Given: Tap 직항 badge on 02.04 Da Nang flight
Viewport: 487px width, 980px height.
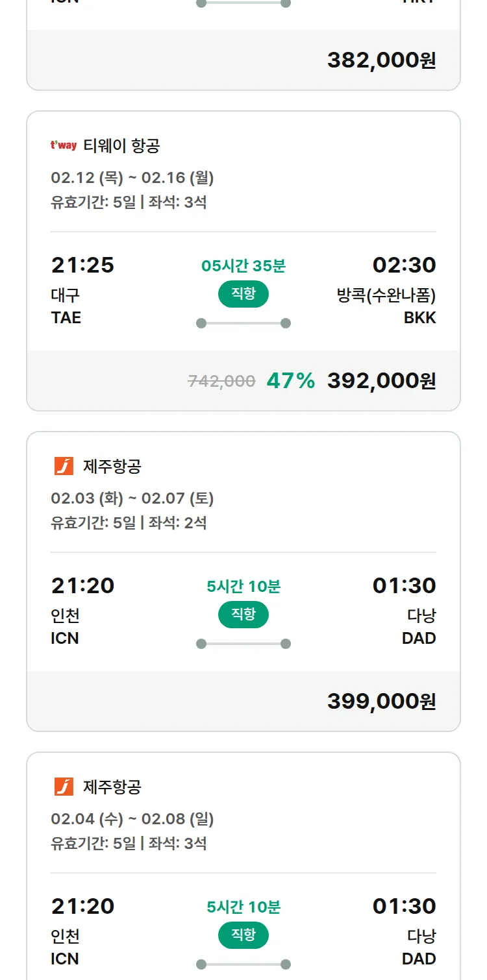Looking at the screenshot, I should coord(243,935).
